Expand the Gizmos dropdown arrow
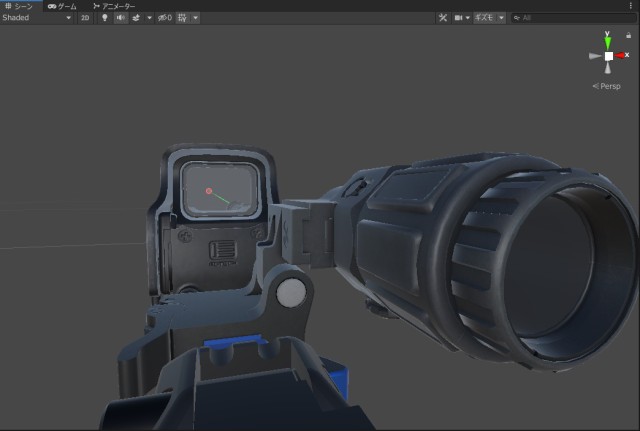640x431 pixels. pyautogui.click(x=501, y=18)
